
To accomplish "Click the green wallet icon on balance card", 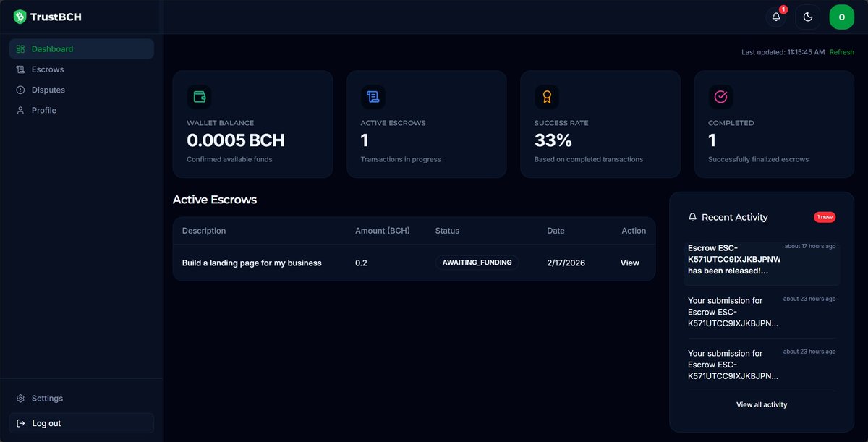I will (x=199, y=97).
